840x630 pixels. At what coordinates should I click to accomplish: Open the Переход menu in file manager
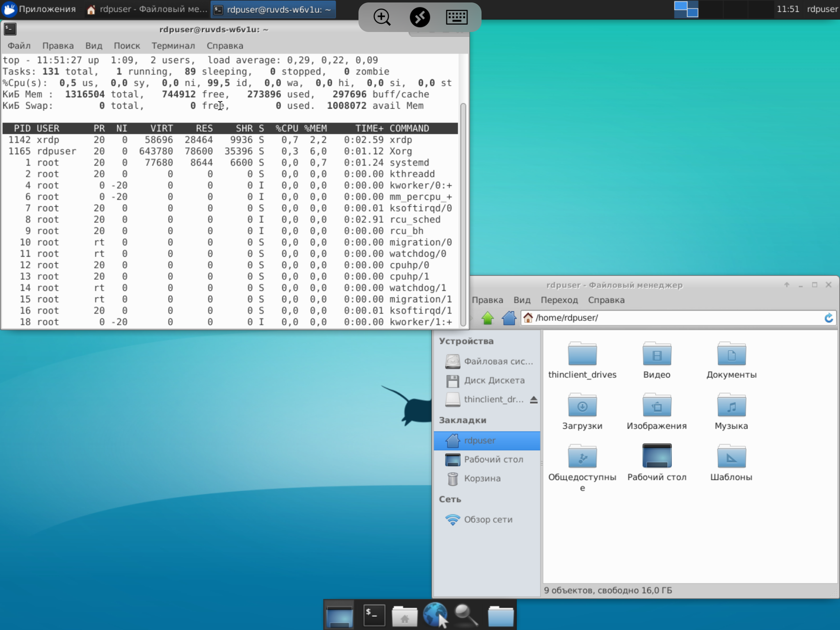[x=559, y=300]
